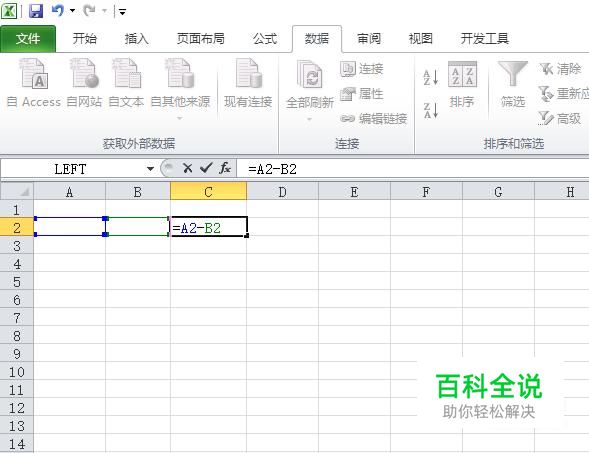Select row 13 header
The width and height of the screenshot is (589, 453).
17,426
